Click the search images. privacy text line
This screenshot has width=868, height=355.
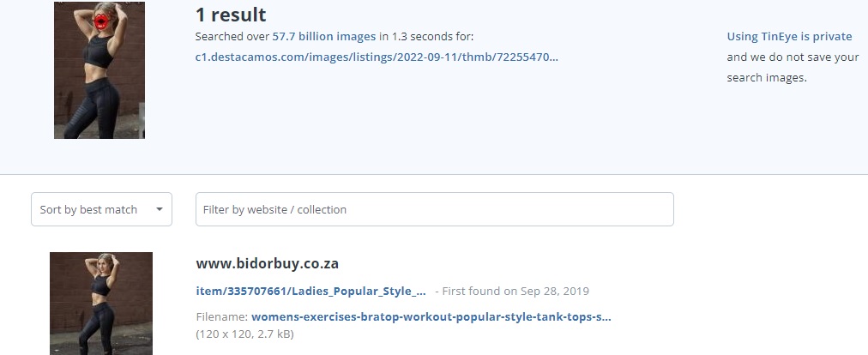coord(767,77)
